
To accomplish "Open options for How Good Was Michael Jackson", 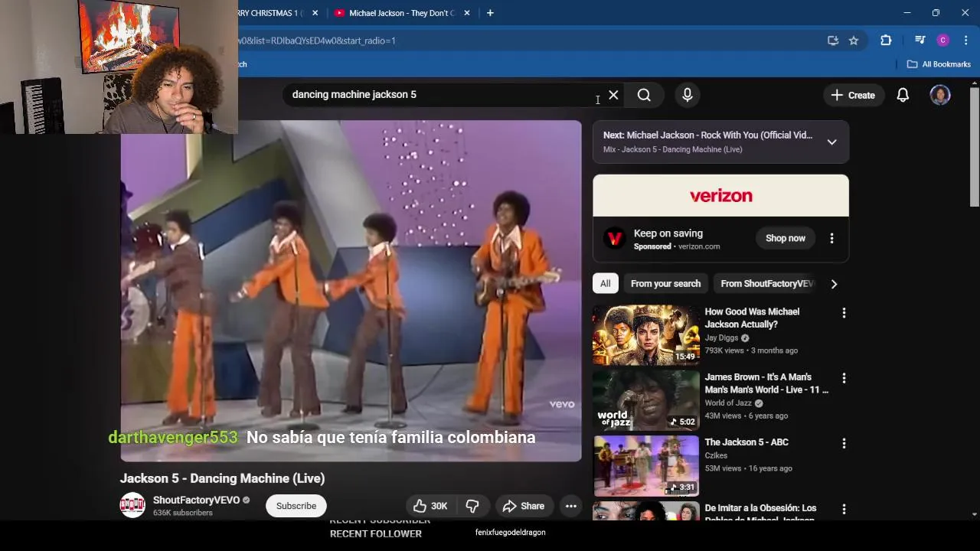I will click(x=844, y=313).
